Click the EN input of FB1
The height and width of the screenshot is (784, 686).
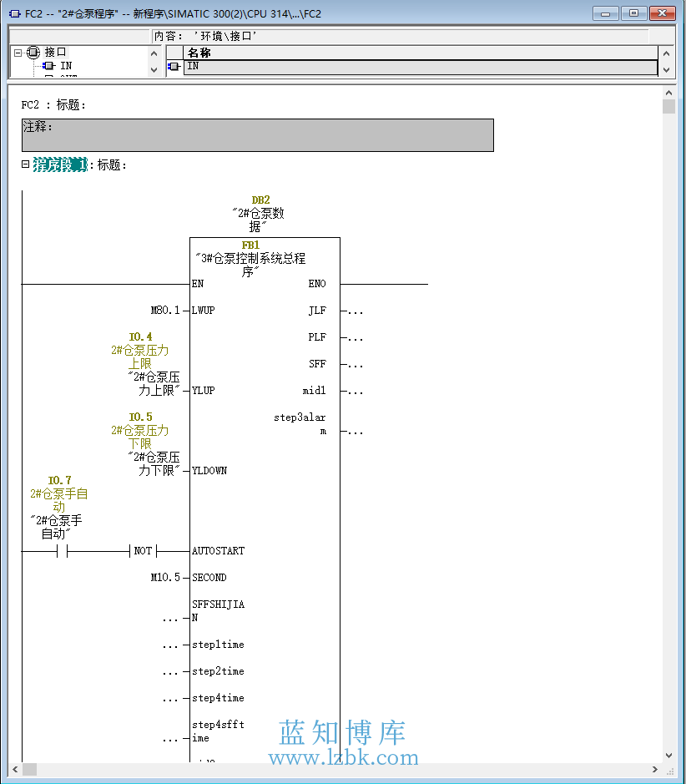198,284
